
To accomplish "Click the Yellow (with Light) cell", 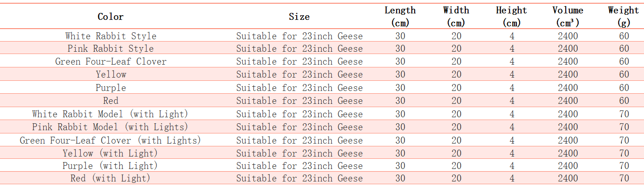I will point(111,153).
